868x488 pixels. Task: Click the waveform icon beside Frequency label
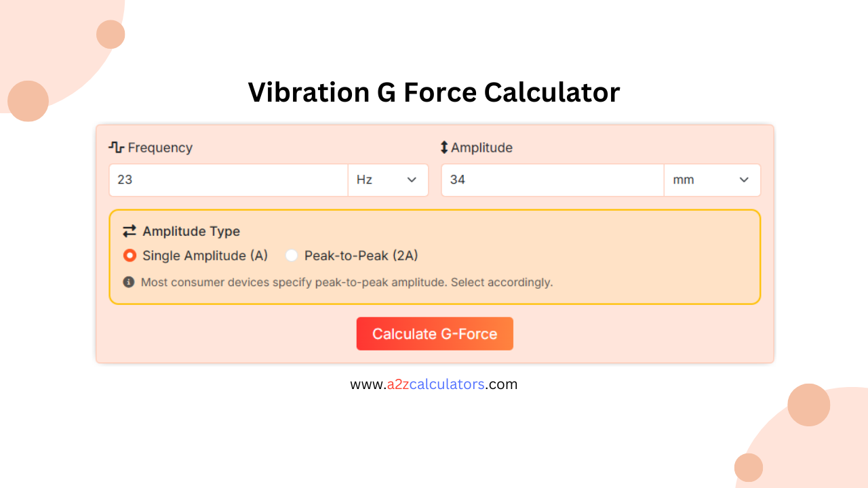point(116,147)
